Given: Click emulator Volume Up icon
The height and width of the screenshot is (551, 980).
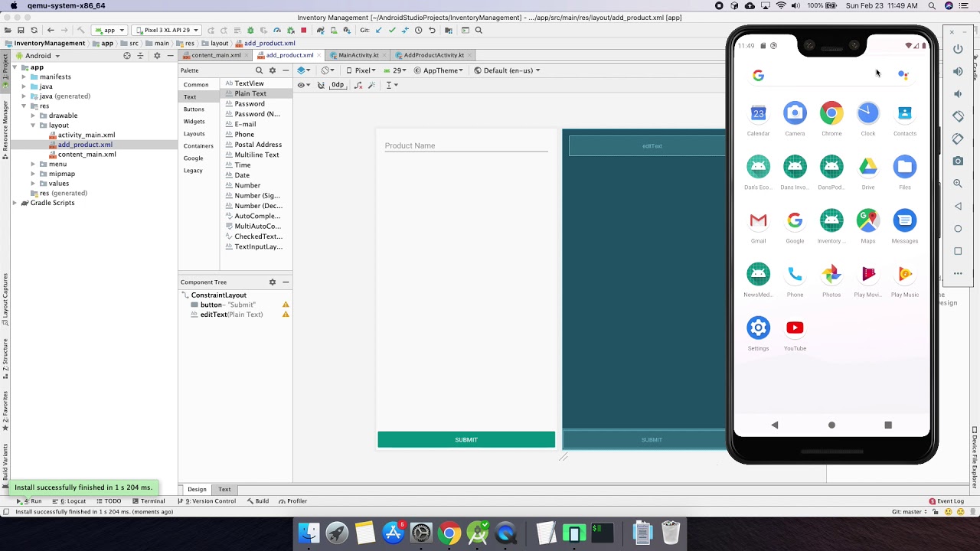Looking at the screenshot, I should pos(958,71).
